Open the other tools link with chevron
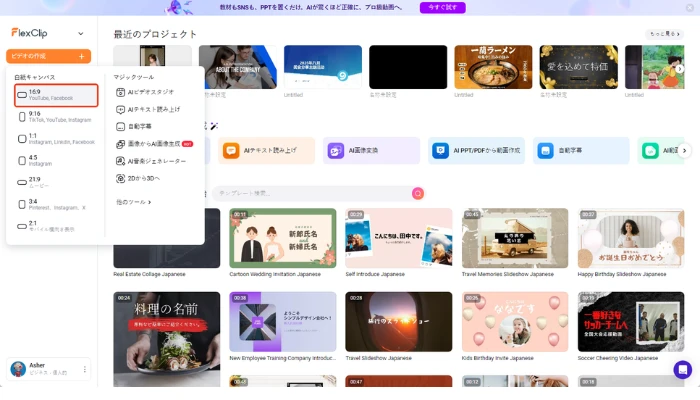This screenshot has width=700, height=400. click(133, 202)
